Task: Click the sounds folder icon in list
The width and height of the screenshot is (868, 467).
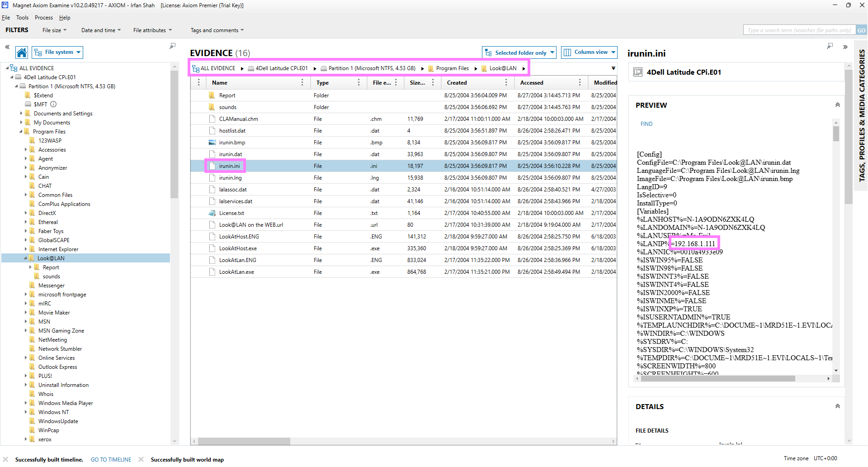Action: pos(212,107)
